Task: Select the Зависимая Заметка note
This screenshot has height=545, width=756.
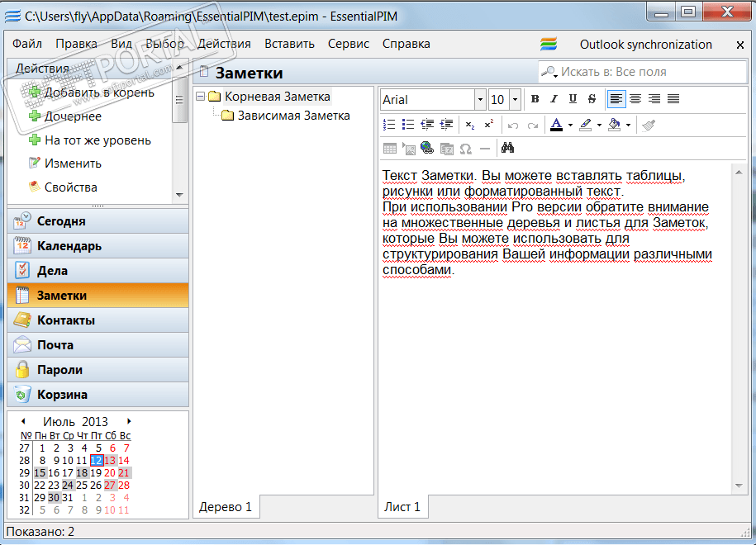Action: click(x=293, y=116)
